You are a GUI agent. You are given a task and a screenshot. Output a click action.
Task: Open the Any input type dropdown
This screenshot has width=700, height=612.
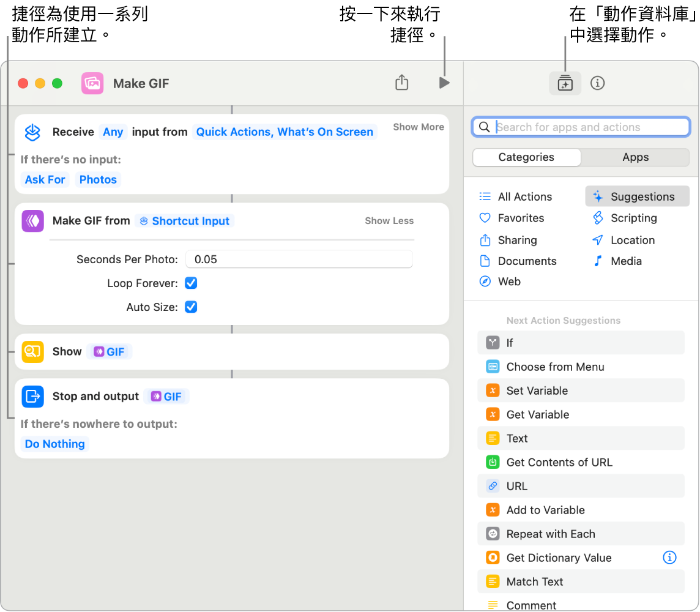(x=113, y=132)
